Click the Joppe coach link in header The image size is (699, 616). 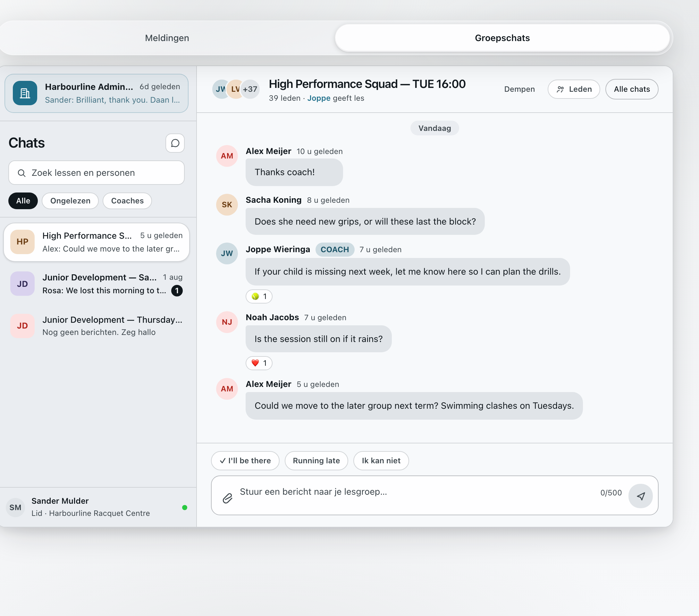pyautogui.click(x=319, y=98)
